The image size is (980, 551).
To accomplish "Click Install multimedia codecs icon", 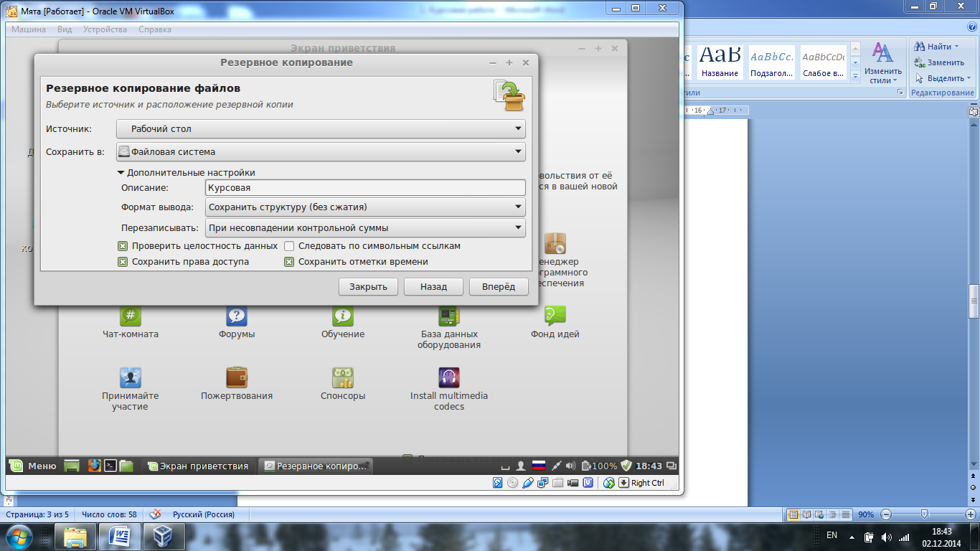I will (449, 377).
